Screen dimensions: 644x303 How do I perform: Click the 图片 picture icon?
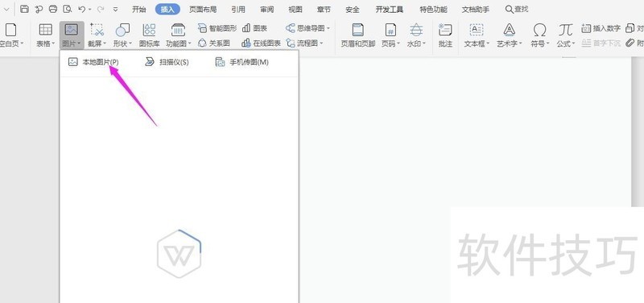tap(71, 30)
